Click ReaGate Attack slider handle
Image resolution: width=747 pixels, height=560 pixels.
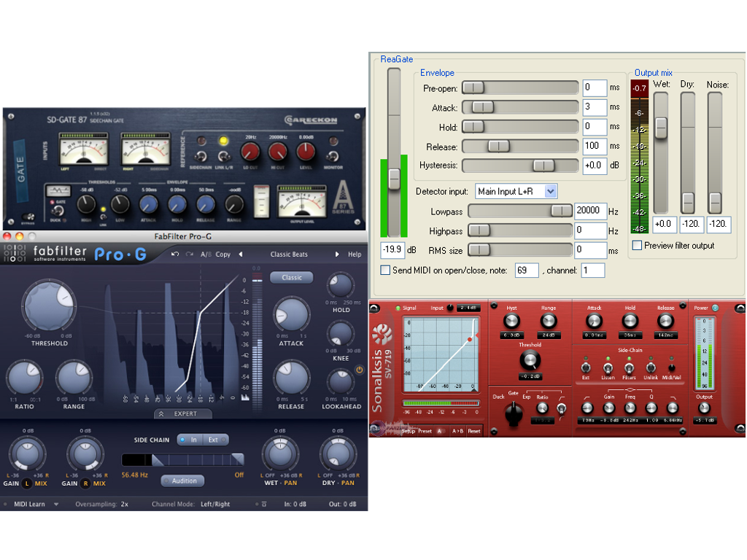pos(483,107)
